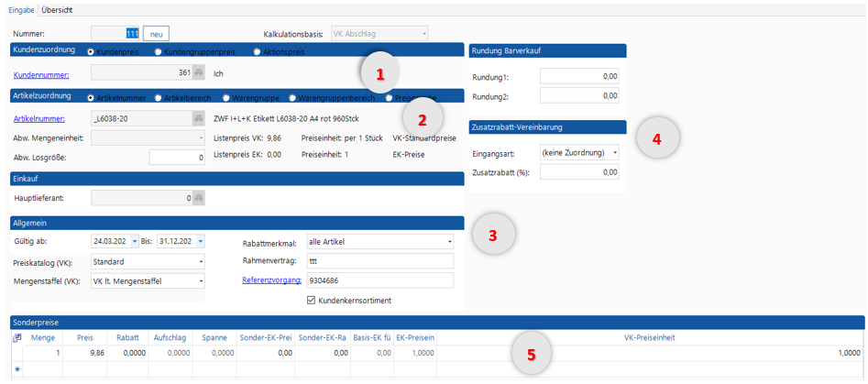This screenshot has width=868, height=384.
Task: Click the neu button next to Nummer
Action: (x=156, y=34)
